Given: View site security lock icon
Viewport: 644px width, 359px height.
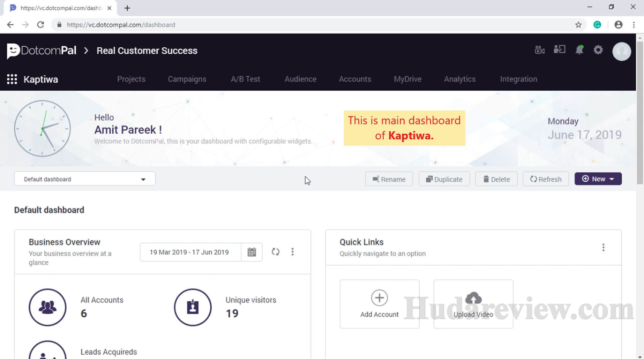Looking at the screenshot, I should (59, 25).
